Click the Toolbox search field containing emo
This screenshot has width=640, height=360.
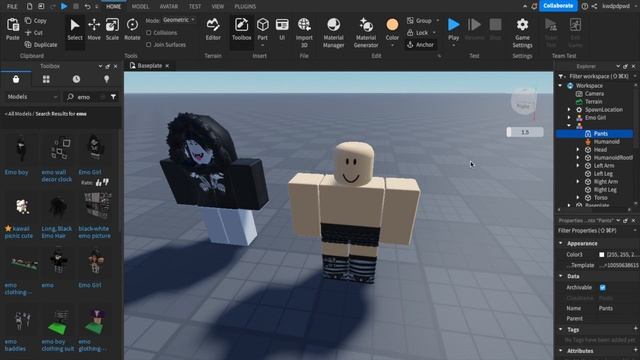(87, 97)
